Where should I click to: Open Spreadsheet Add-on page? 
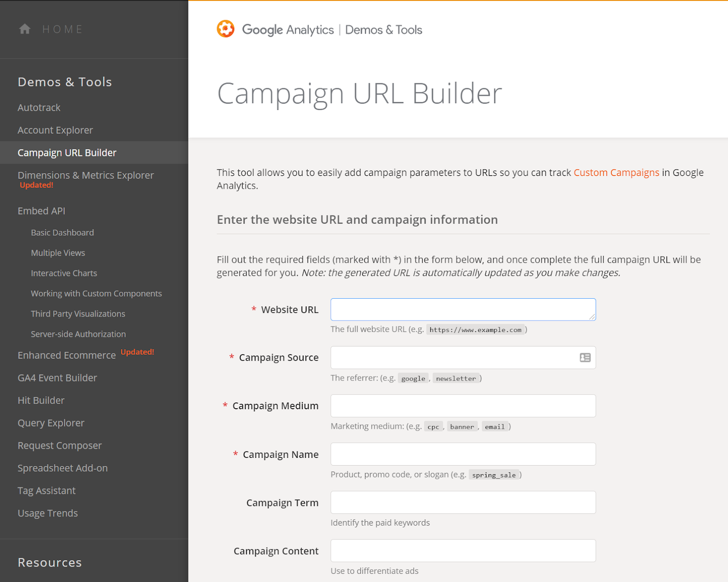click(63, 468)
